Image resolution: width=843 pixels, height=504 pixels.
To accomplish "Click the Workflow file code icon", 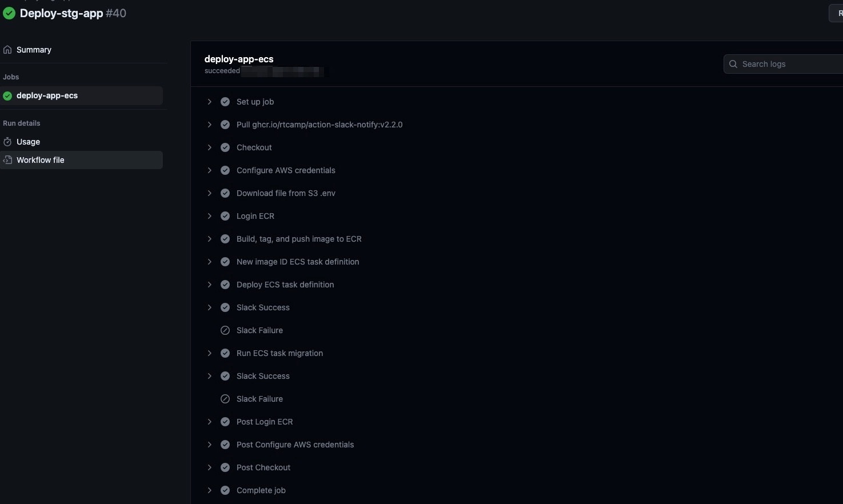I will pos(7,160).
